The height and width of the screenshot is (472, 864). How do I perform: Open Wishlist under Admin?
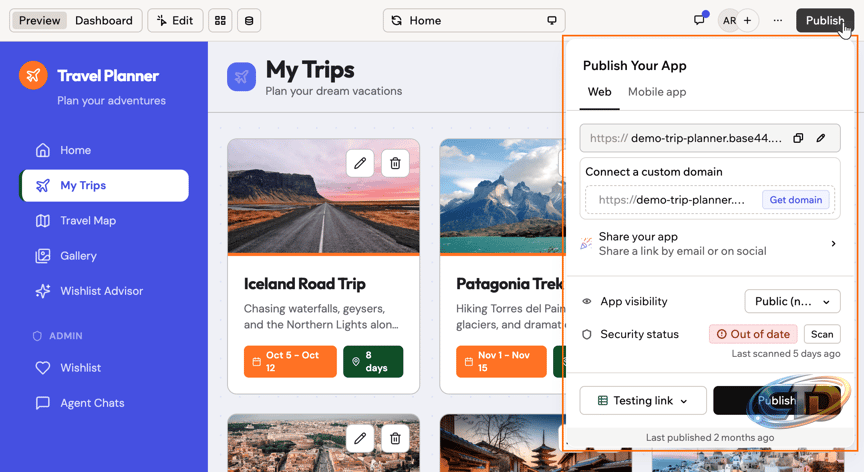104,367
